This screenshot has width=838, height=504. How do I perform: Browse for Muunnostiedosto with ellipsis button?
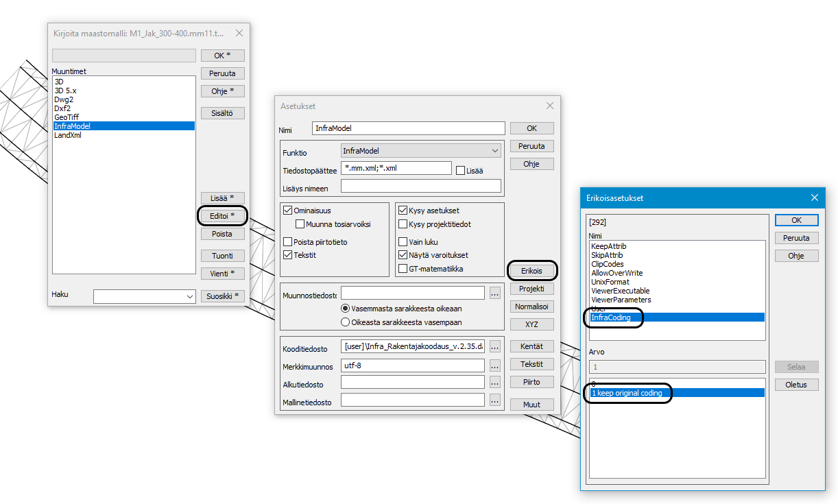[495, 293]
